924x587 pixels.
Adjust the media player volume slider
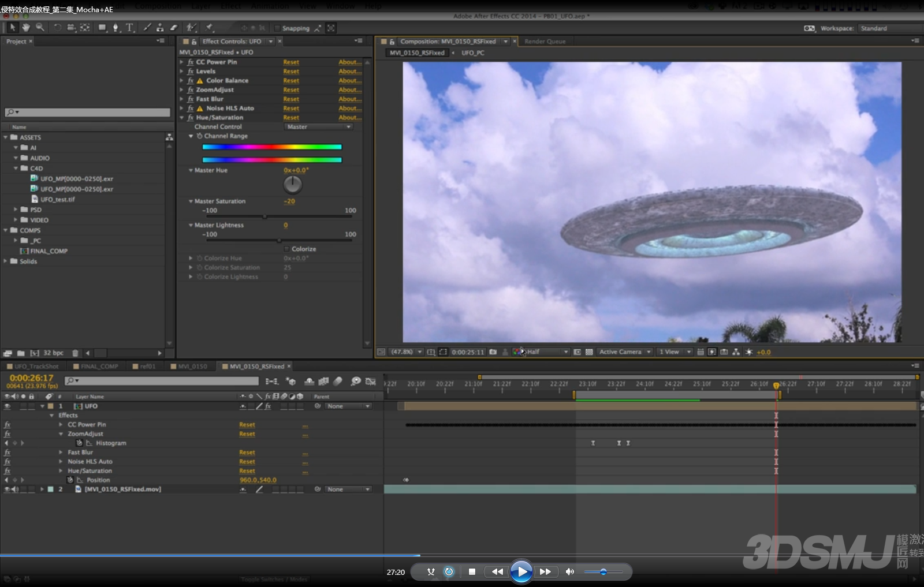pos(603,572)
